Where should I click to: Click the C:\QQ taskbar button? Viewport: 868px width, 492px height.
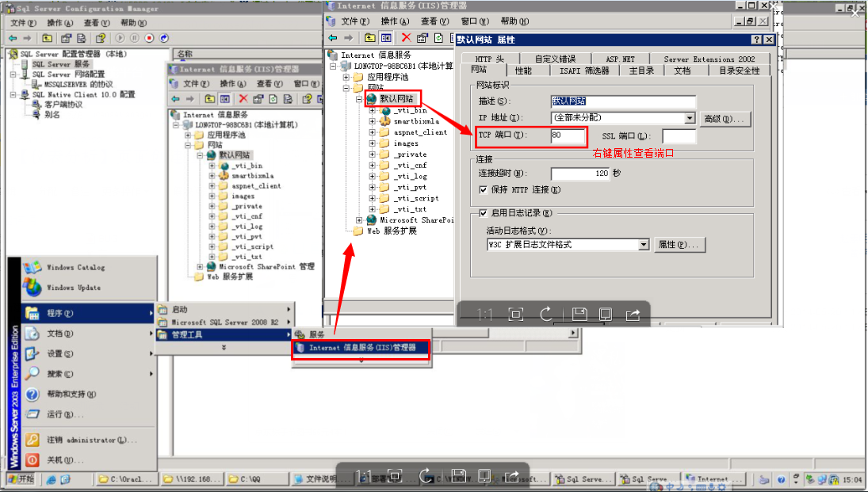pyautogui.click(x=257, y=479)
